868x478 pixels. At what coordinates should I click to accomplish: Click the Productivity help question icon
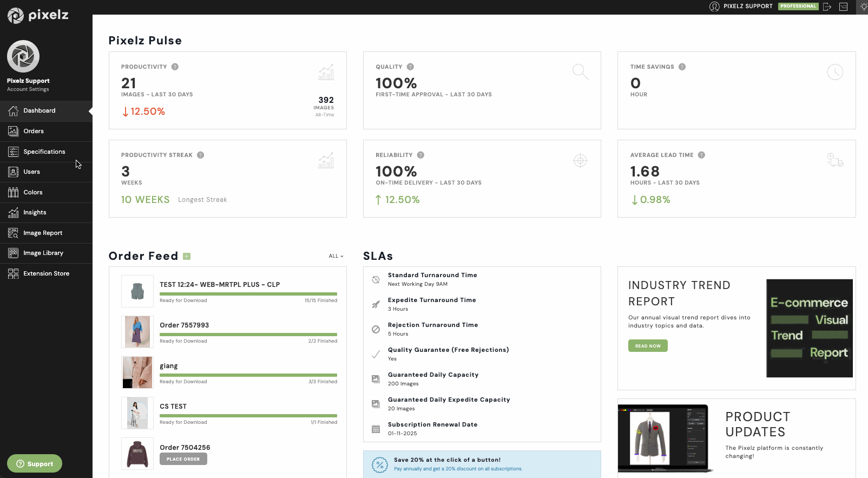(x=175, y=67)
